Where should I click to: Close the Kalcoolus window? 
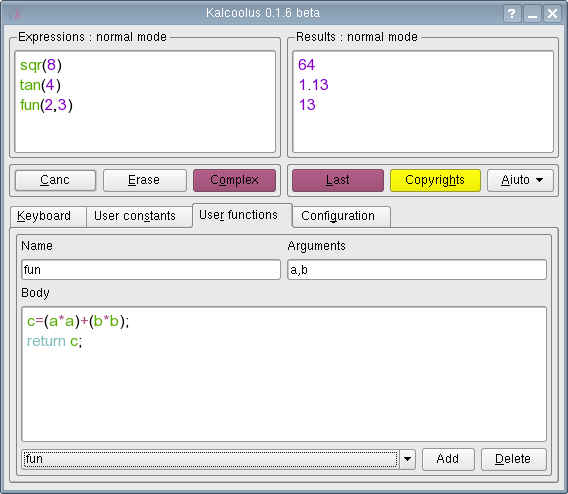(552, 14)
